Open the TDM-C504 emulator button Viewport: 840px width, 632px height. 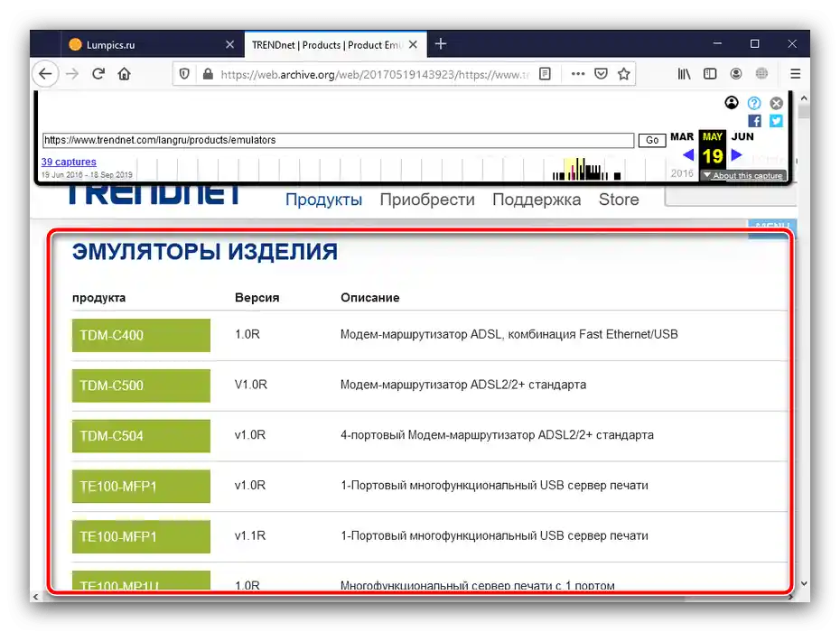coord(141,436)
